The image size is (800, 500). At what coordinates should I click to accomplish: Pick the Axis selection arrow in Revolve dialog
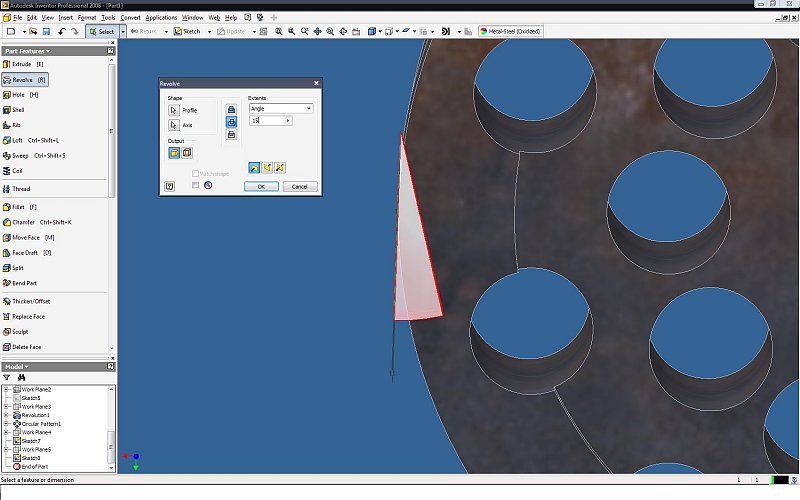pos(173,125)
